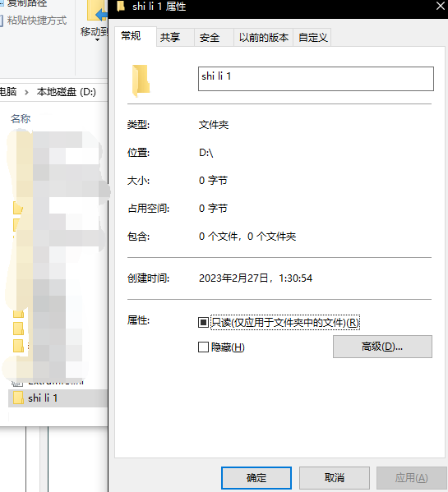Click the 移动到 folder icon in ribbon
This screenshot has width=448, height=492.
[97, 11]
